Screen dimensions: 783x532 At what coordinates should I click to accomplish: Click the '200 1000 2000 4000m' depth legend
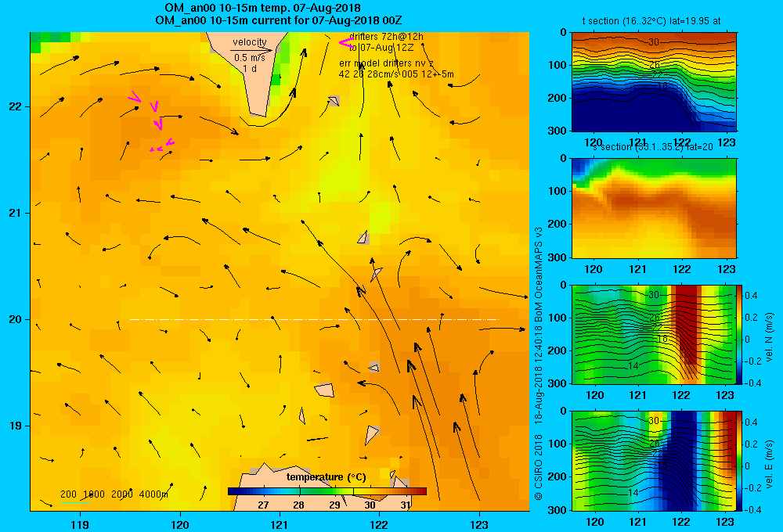tap(114, 494)
